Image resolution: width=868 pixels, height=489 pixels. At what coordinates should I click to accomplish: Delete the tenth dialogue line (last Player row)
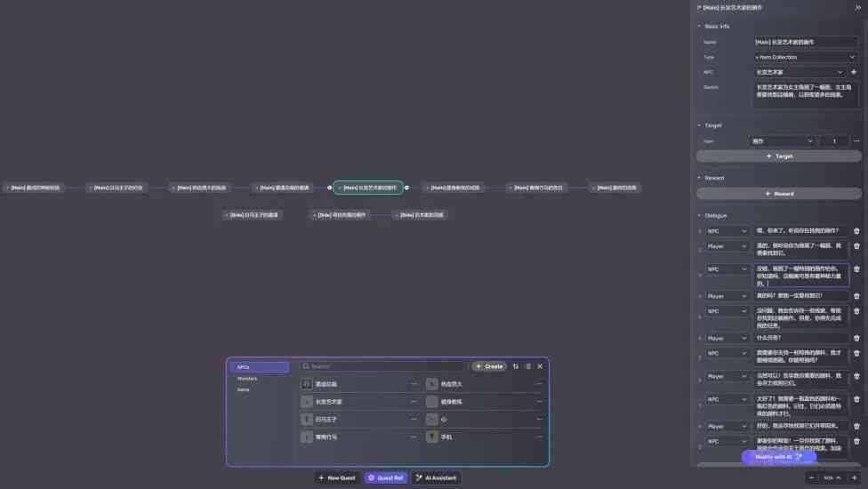(x=856, y=427)
